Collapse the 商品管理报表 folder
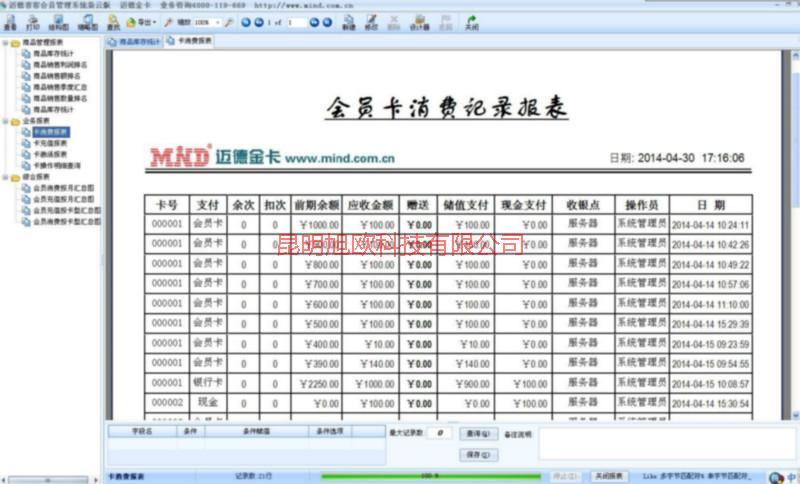 (5, 43)
